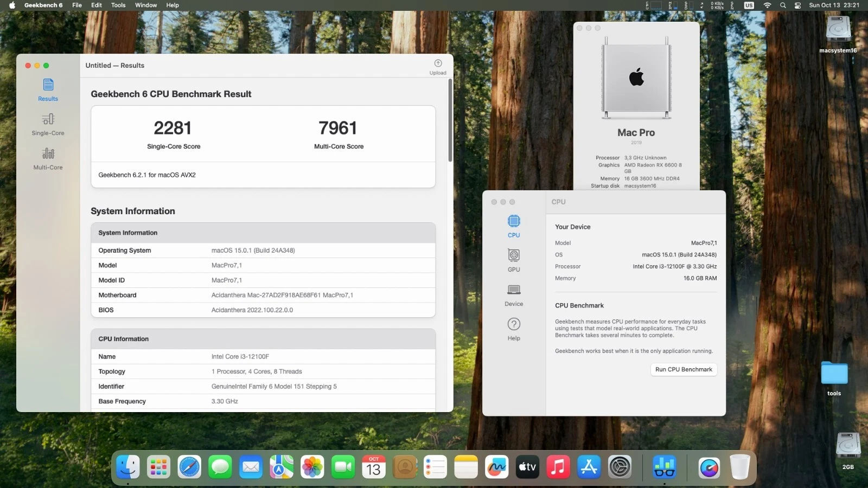The image size is (868, 488).
Task: Open FaceTime from the Dock
Action: [x=343, y=466]
